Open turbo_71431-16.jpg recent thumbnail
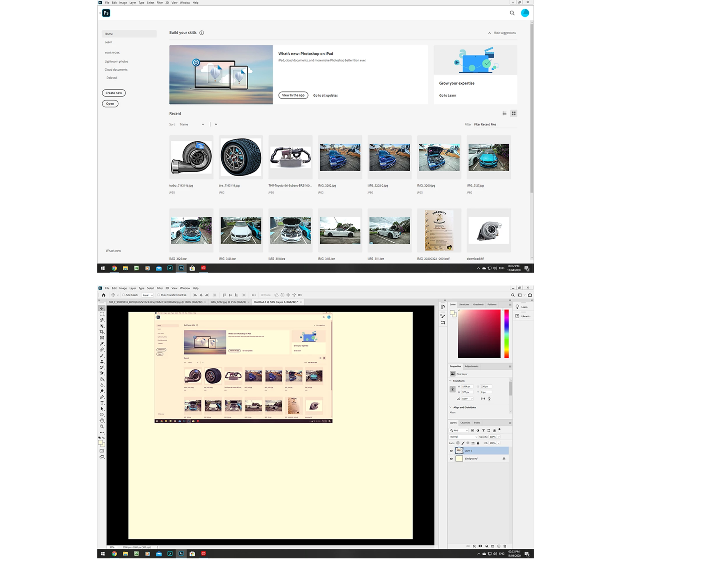Viewport: 728px width, 582px height. (191, 157)
